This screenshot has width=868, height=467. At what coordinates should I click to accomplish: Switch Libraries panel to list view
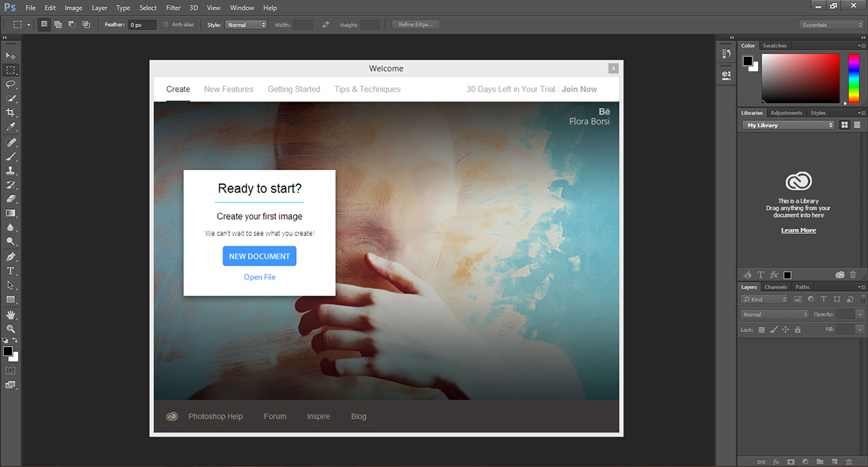coord(857,125)
